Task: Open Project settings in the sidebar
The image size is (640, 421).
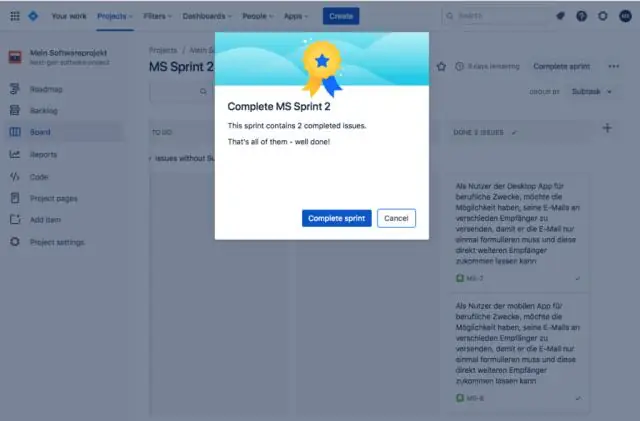Action: [x=57, y=242]
